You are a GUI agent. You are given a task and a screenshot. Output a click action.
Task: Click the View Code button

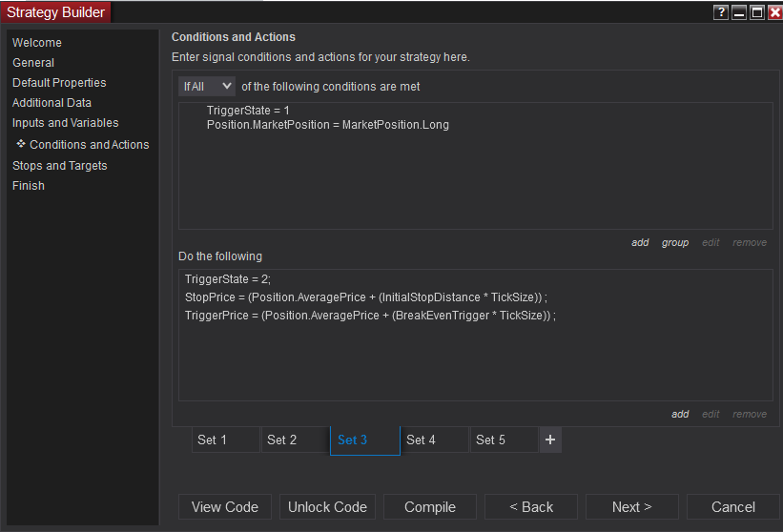click(225, 507)
